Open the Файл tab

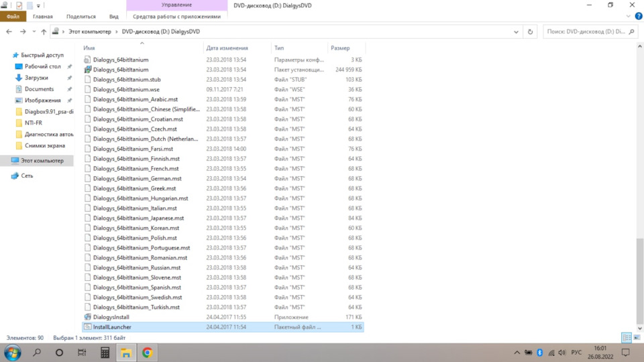pyautogui.click(x=13, y=16)
